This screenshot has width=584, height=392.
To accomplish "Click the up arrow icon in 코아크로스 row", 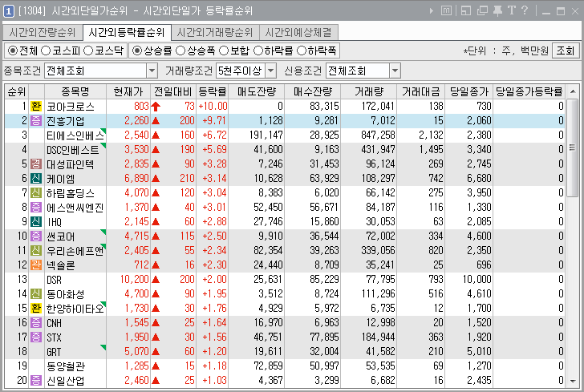I will (156, 107).
